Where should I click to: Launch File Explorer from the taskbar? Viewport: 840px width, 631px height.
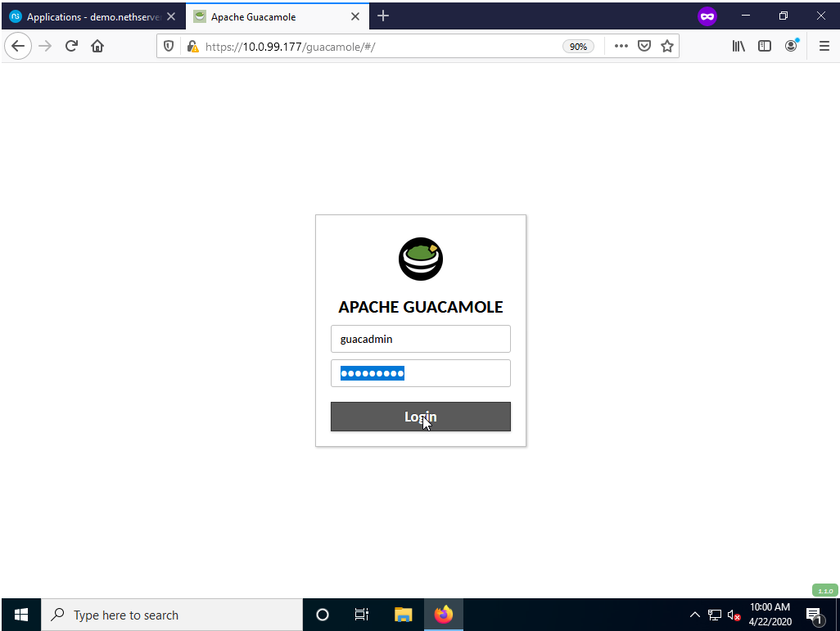tap(403, 615)
